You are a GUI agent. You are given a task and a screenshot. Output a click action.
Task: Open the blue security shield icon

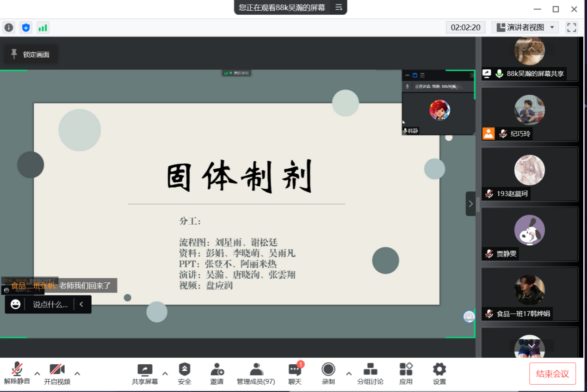pos(26,28)
